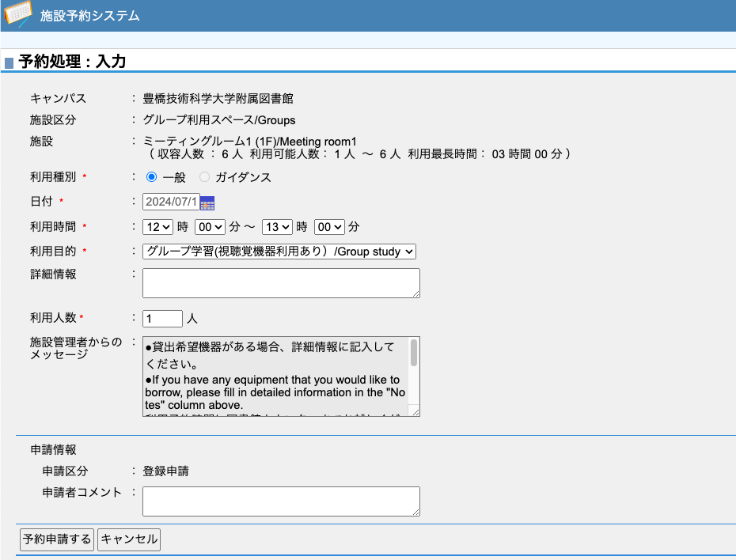
Task: Focus the 詳細情報 details text area
Action: 281,283
